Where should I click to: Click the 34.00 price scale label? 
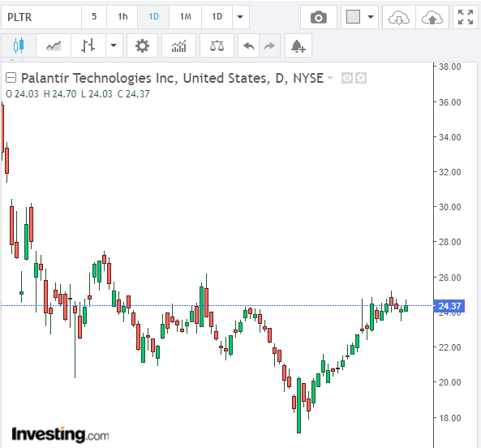449,137
